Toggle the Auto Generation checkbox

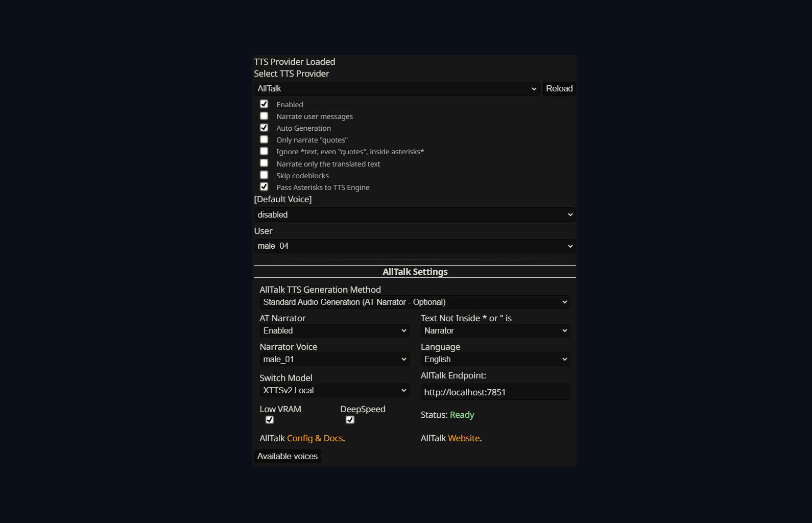pos(264,128)
